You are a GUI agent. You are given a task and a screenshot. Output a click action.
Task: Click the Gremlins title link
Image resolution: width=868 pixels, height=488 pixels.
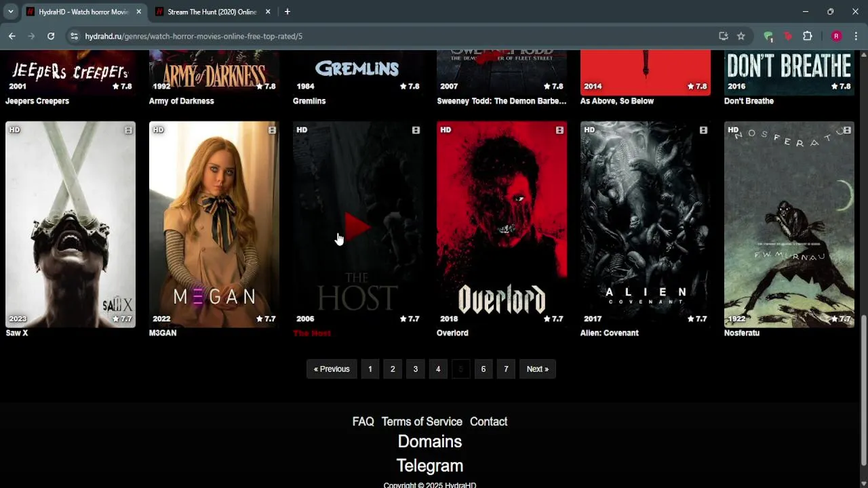pos(309,101)
